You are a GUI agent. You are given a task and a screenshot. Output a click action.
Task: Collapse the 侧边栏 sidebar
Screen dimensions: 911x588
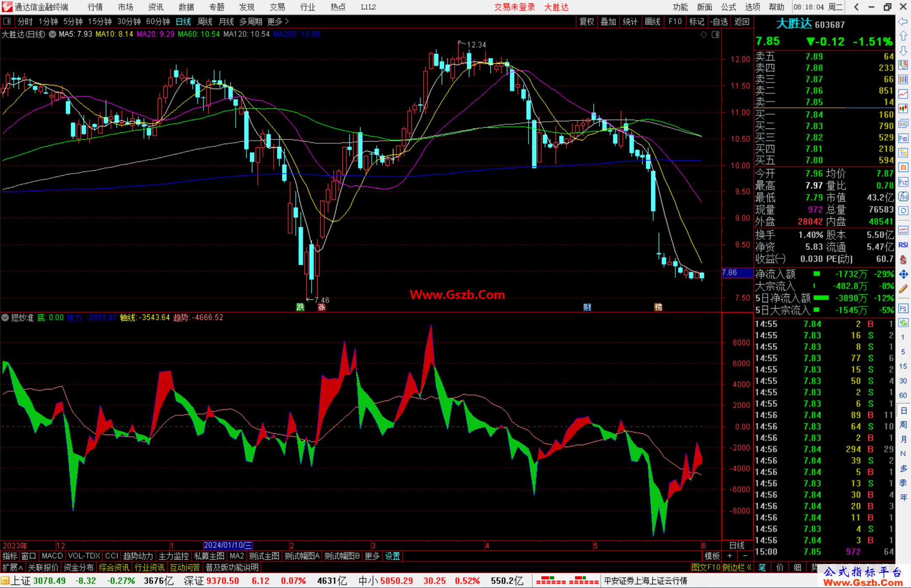737,567
